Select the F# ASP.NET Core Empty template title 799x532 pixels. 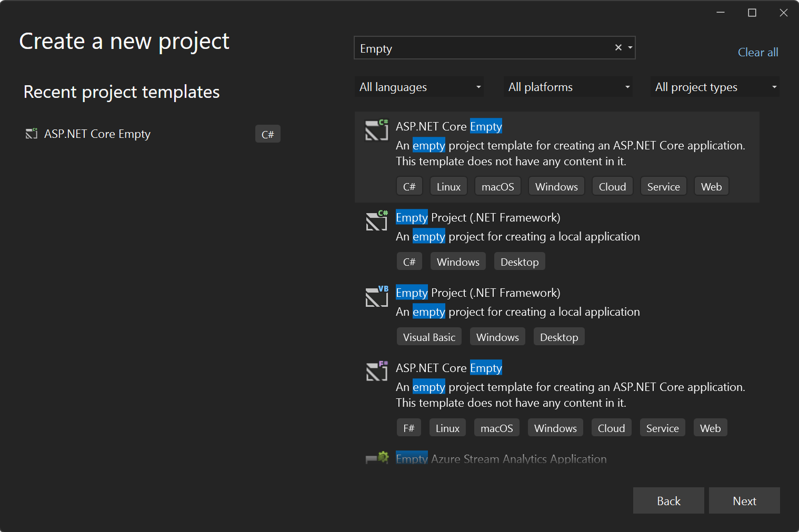click(x=449, y=368)
